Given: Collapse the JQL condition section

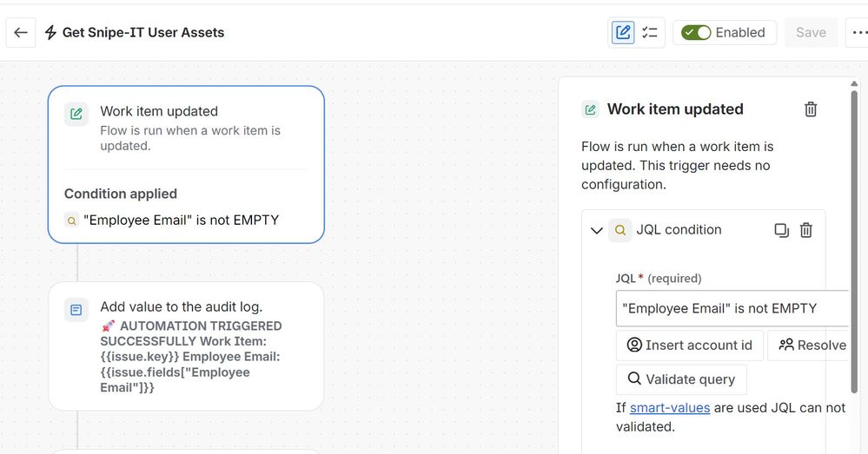Looking at the screenshot, I should (596, 230).
